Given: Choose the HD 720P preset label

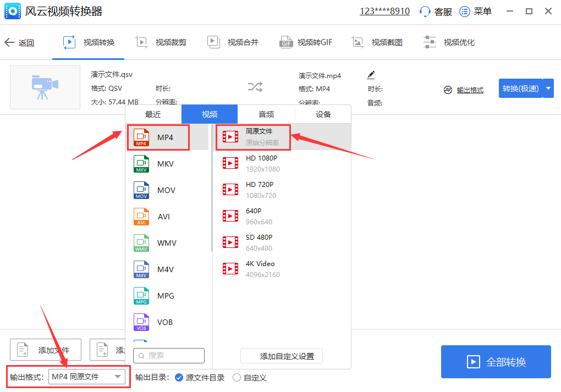Looking at the screenshot, I should (260, 185).
